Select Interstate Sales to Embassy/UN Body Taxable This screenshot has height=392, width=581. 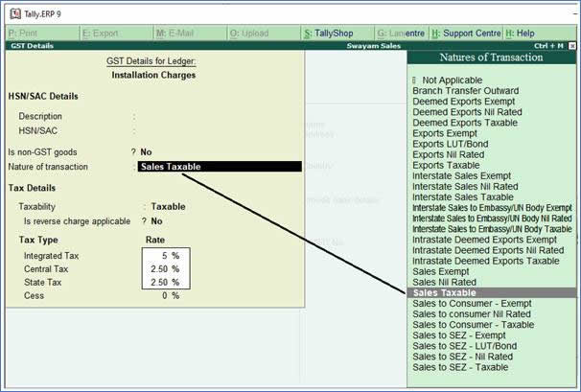[x=492, y=229]
